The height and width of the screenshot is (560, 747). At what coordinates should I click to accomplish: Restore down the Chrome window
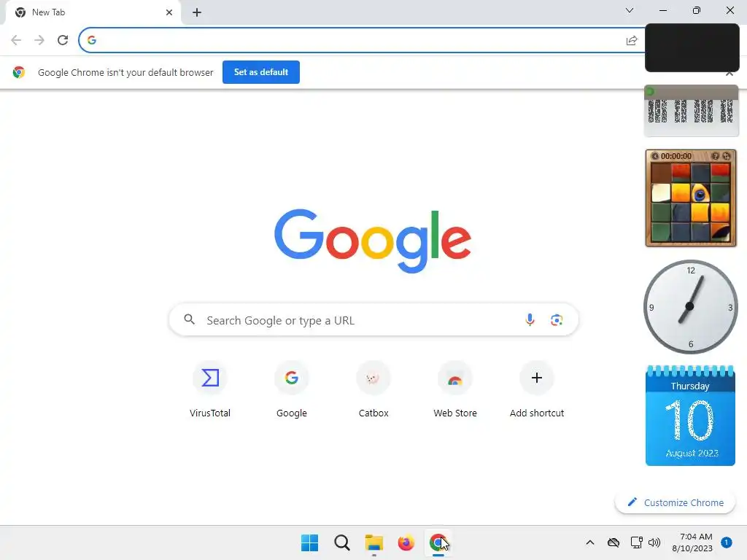pos(697,10)
